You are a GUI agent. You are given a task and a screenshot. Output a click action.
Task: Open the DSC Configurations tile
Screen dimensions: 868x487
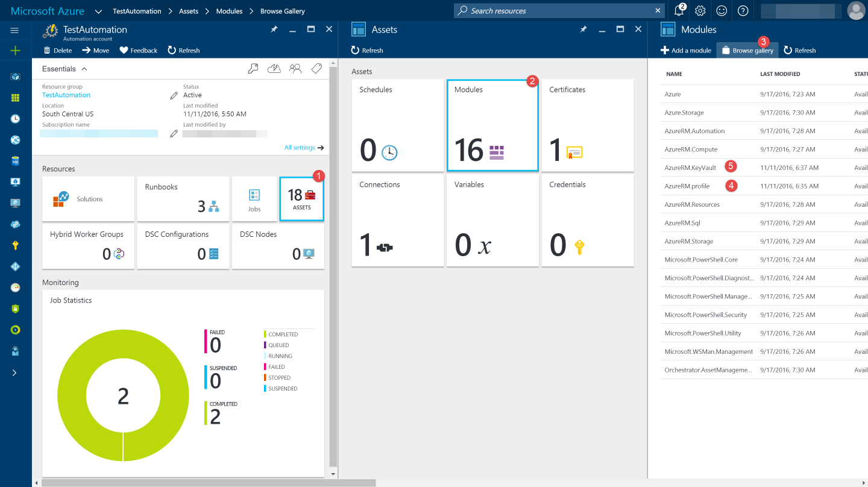click(183, 247)
